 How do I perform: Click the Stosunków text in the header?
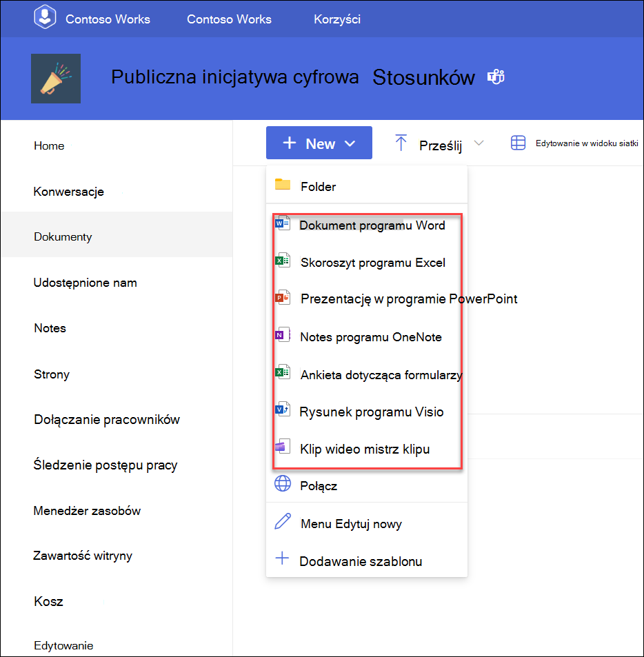tap(423, 77)
